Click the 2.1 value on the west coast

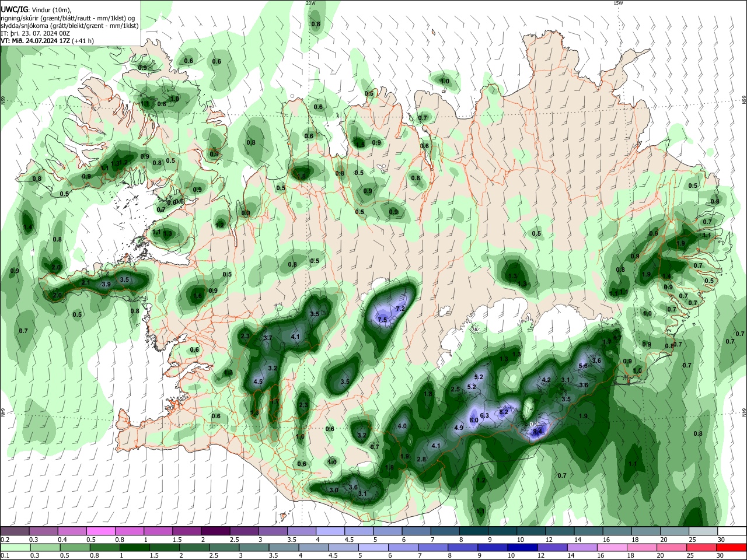click(86, 282)
